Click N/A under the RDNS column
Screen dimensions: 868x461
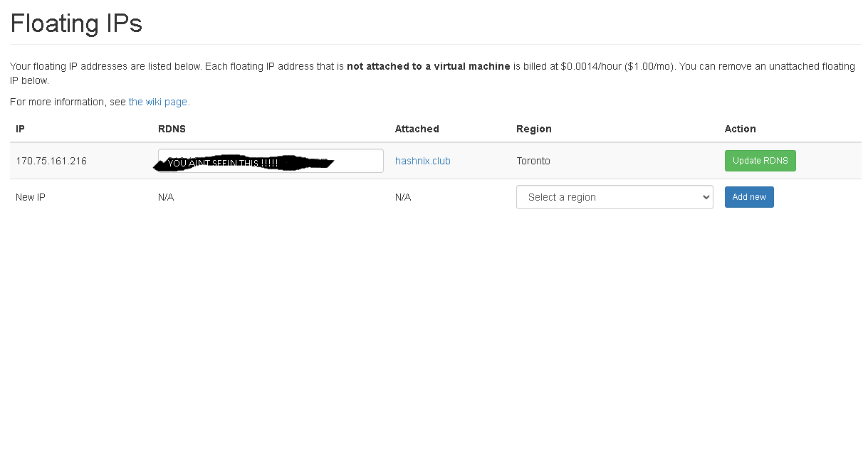tap(166, 197)
